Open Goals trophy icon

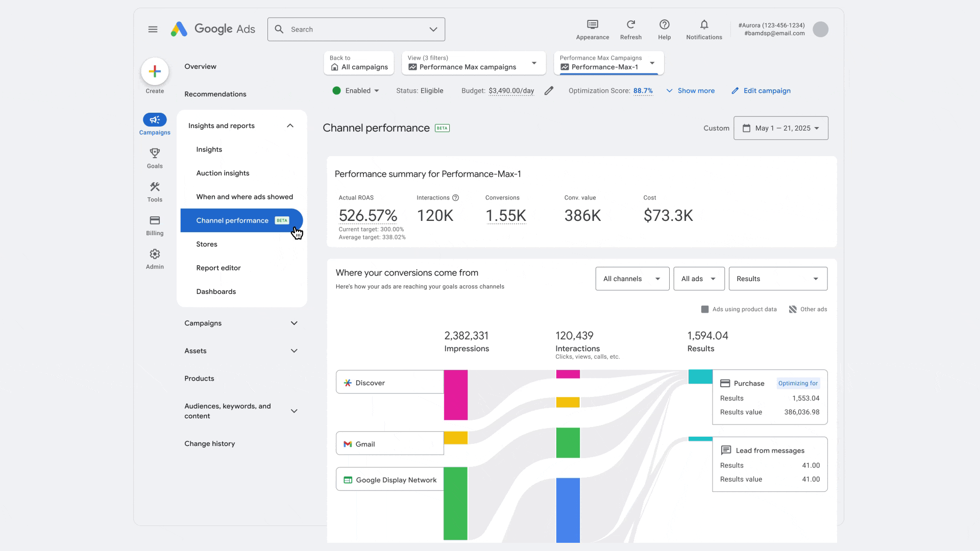(155, 153)
